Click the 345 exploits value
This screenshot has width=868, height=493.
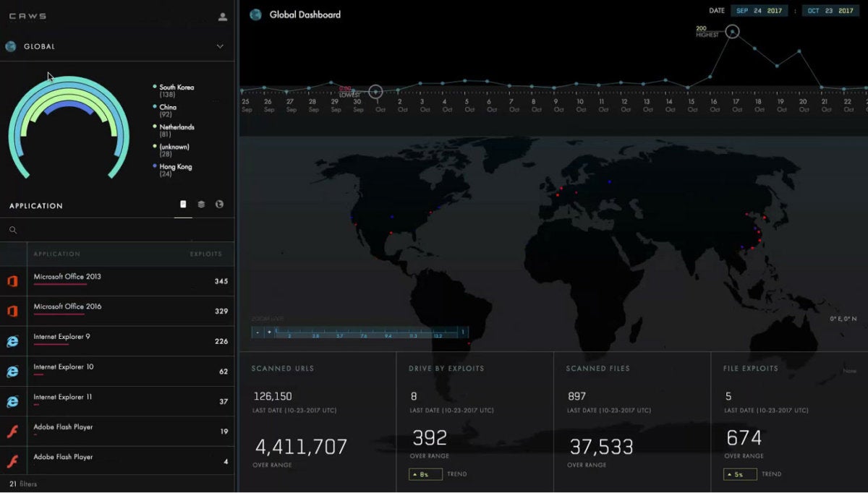tap(221, 281)
